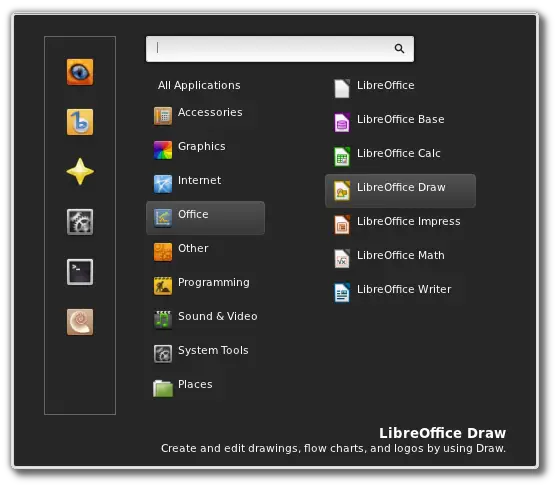Launch the Terminal from the favorites sidebar
The height and width of the screenshot is (488, 558).
80,272
